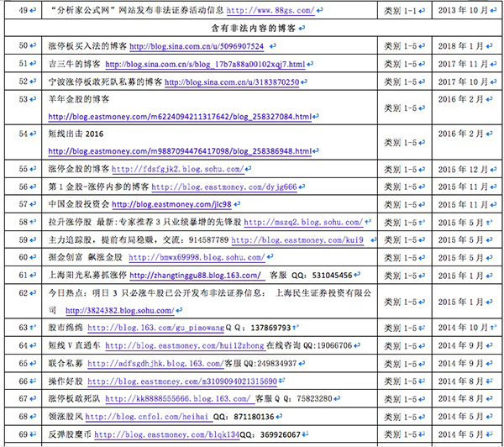504x447 pixels.
Task: Open the blog.eastmoney.com/hui12zhong link
Action: pyautogui.click(x=185, y=346)
